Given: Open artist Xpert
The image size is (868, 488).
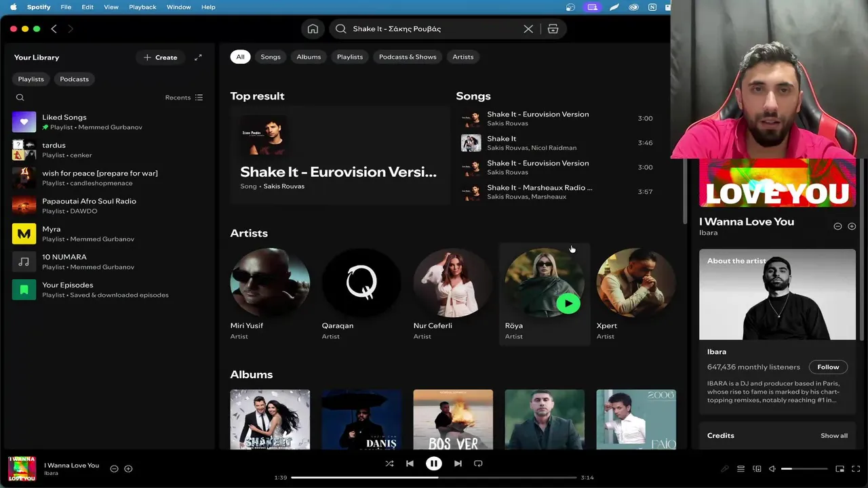Looking at the screenshot, I should 636,293.
